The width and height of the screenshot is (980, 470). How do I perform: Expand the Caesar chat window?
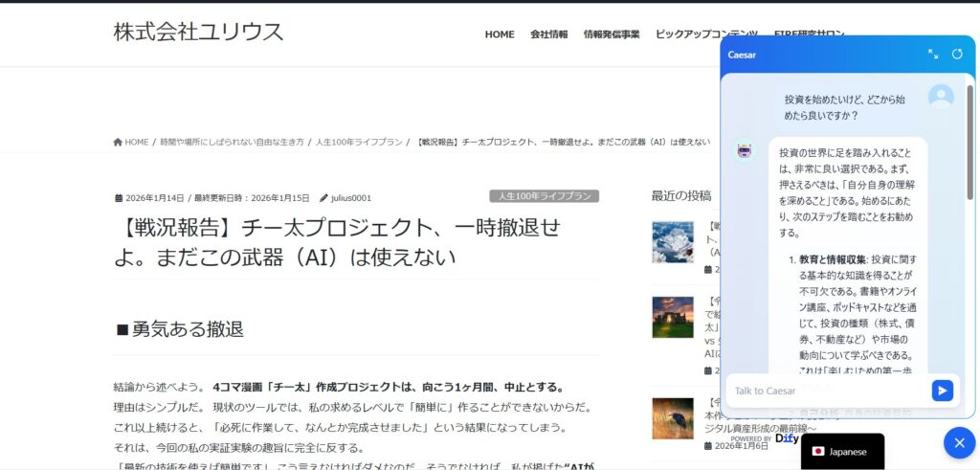932,55
